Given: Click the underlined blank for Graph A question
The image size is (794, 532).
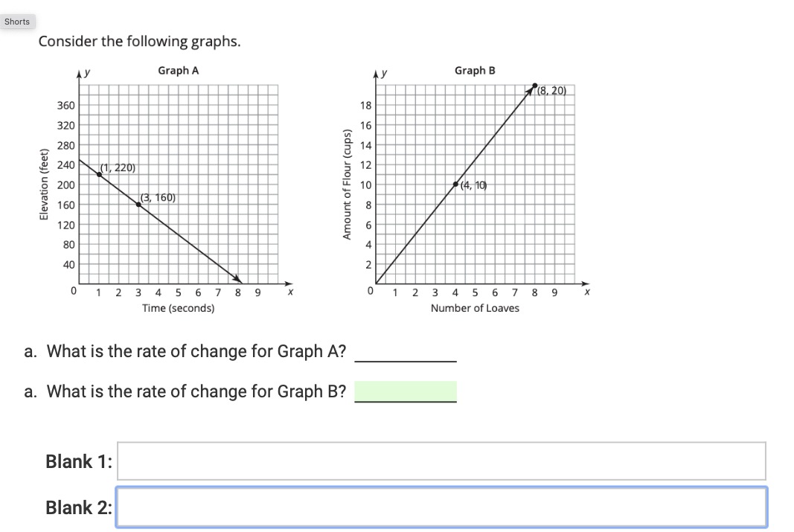Looking at the screenshot, I should click(405, 353).
